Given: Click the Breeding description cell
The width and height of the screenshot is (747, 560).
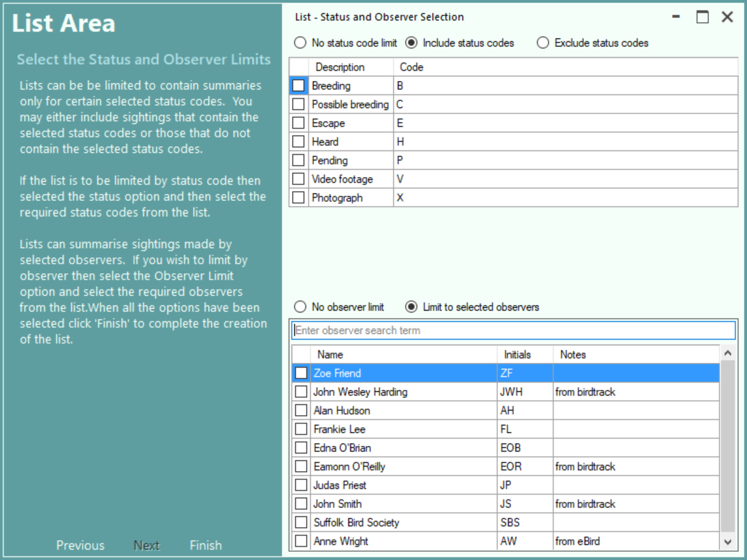Looking at the screenshot, I should 351,86.
